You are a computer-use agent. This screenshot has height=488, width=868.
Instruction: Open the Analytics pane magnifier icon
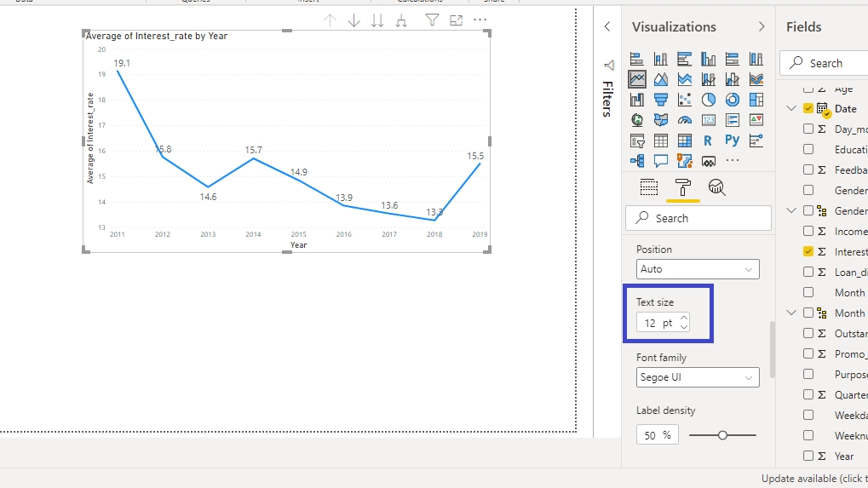(717, 187)
